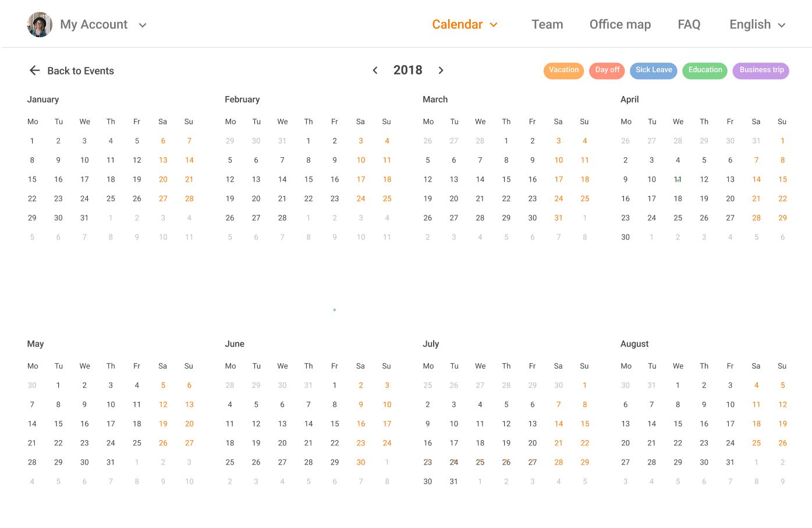
Task: Select July 26 with event marker
Action: [506, 462]
